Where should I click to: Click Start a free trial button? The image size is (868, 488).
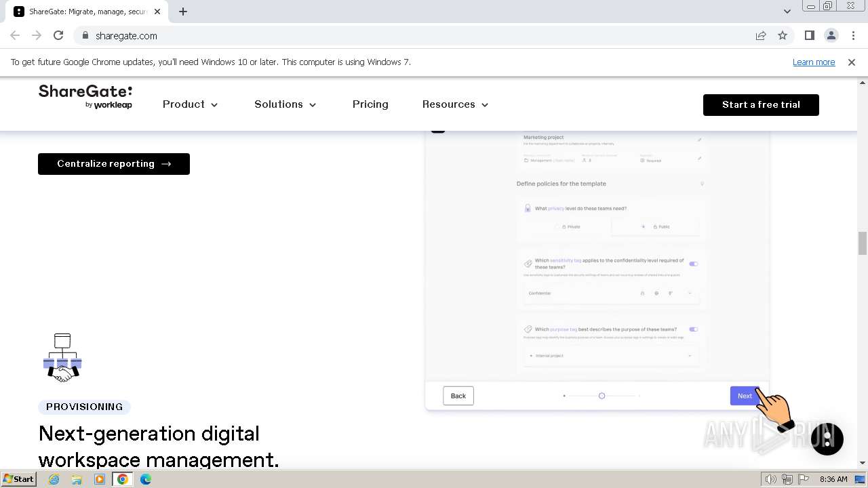[761, 105]
